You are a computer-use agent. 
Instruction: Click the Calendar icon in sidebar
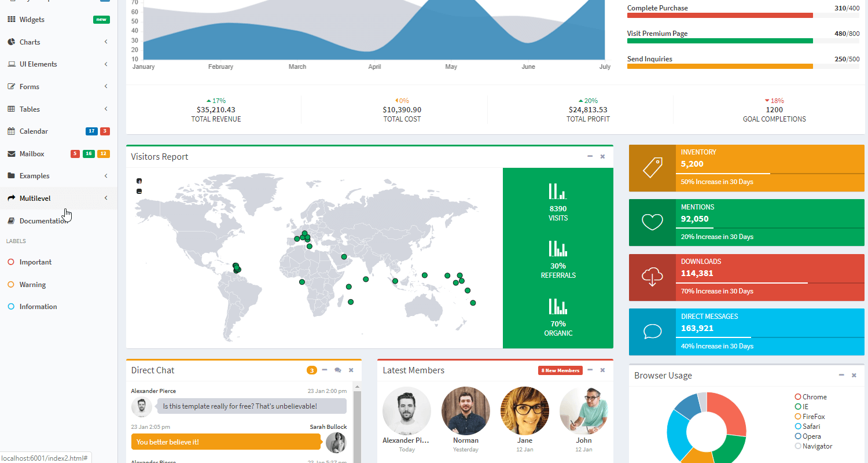pyautogui.click(x=12, y=131)
